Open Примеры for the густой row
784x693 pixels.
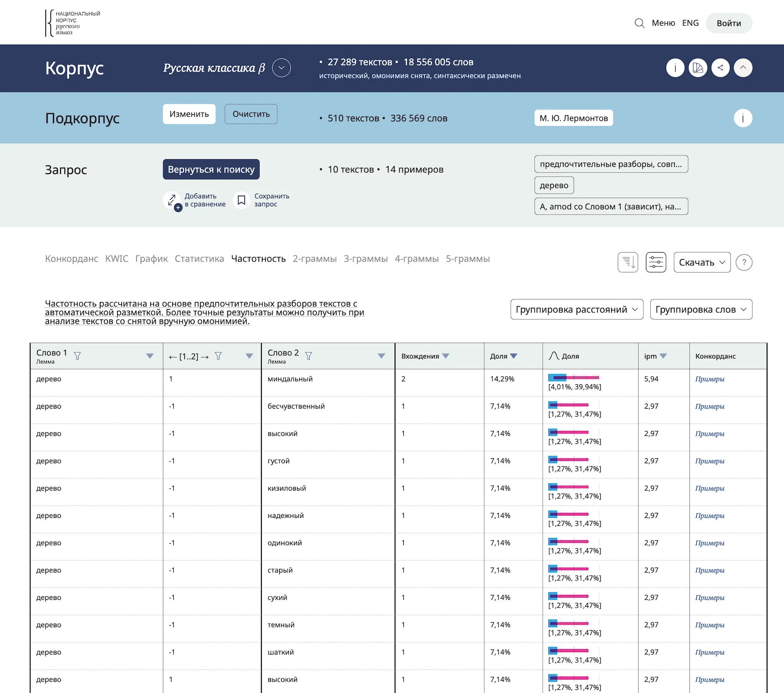click(710, 461)
